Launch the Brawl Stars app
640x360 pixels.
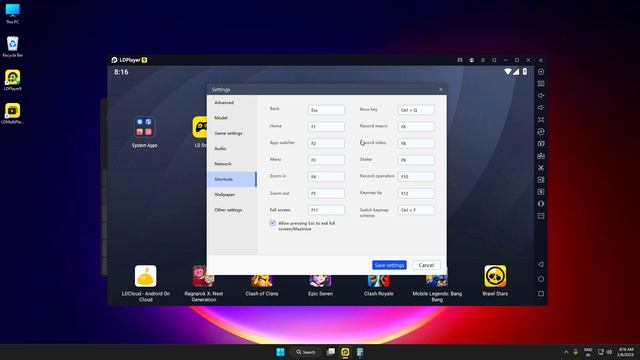495,280
